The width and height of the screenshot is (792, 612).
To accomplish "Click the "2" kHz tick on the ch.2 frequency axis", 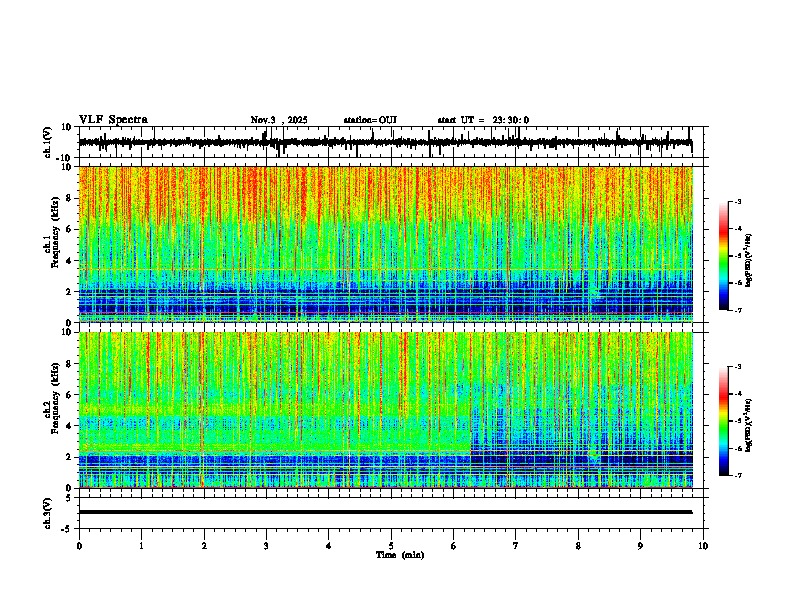I will [x=69, y=457].
